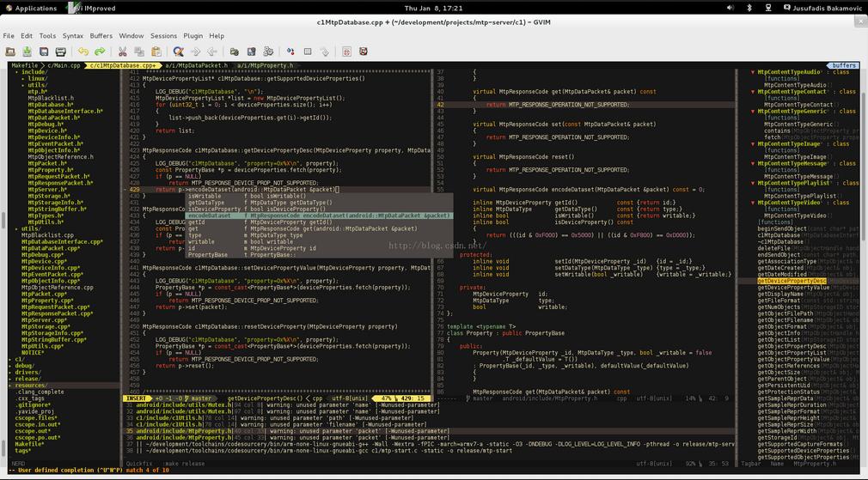Switch to the c/Main.cpp buffer tab

point(64,65)
